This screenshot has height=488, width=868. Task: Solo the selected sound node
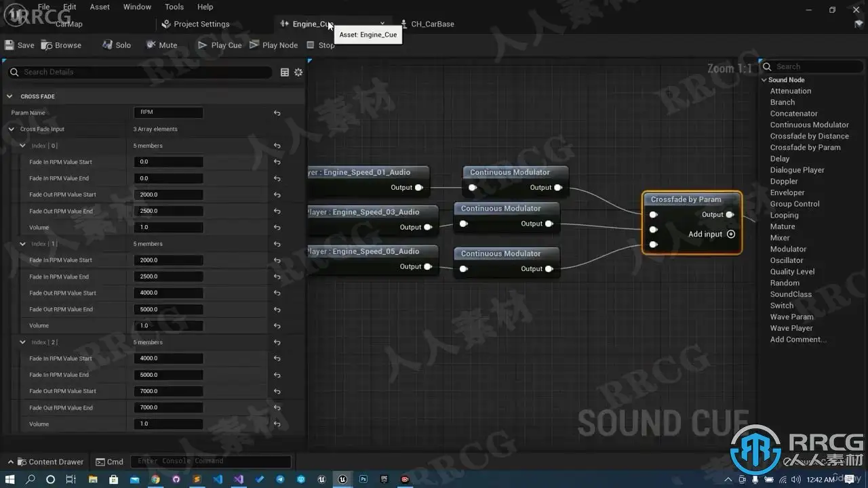[116, 45]
